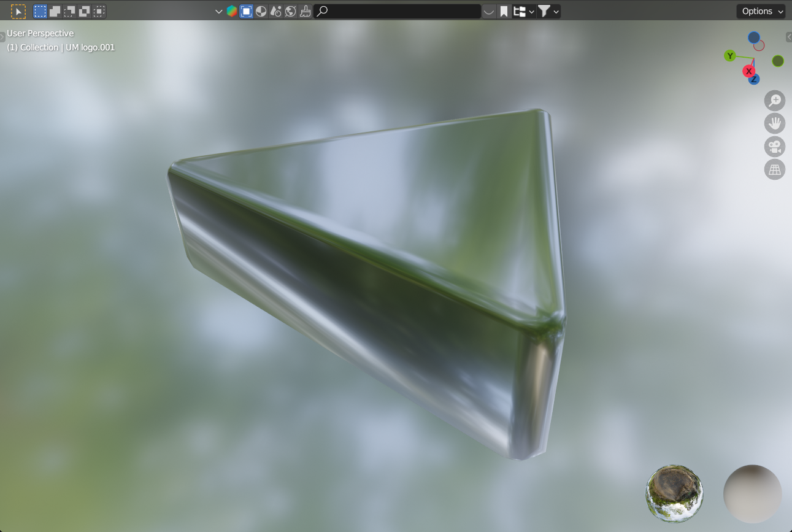The image size is (792, 532).
Task: Click the Zoom view magnifier gizmo
Action: point(775,101)
